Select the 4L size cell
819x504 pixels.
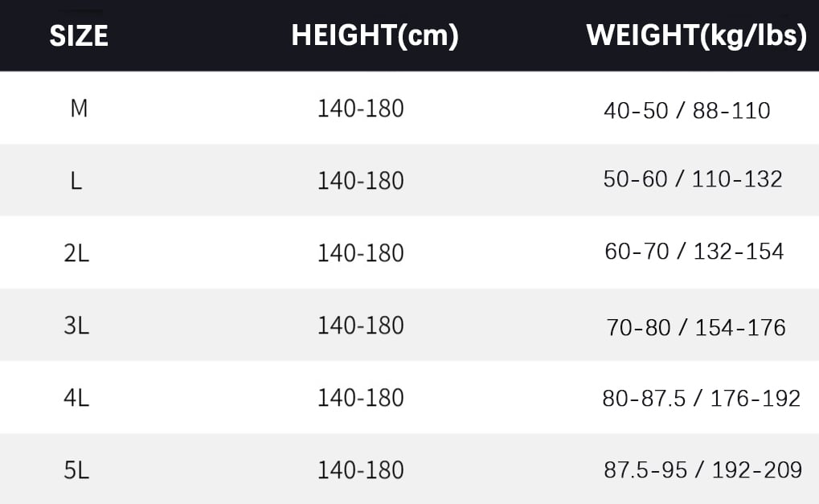[x=76, y=398]
